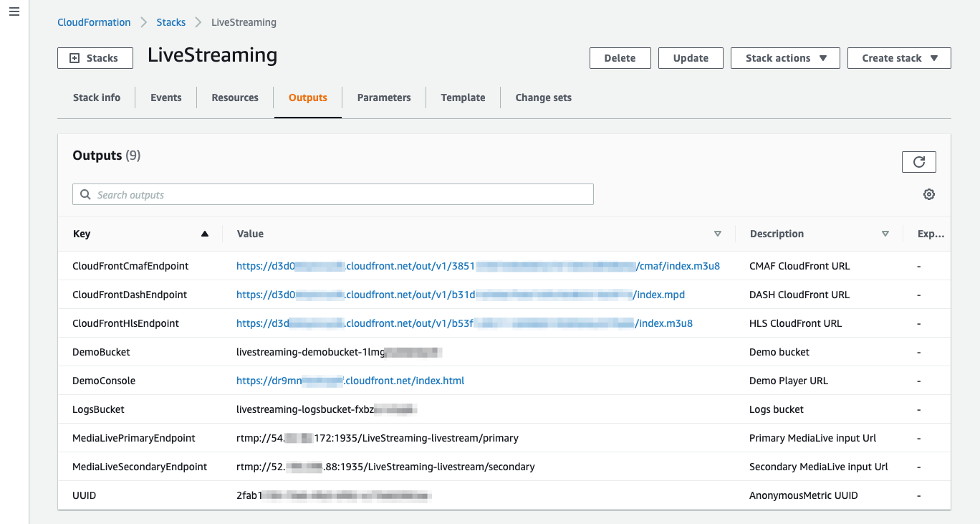Image resolution: width=980 pixels, height=524 pixels.
Task: Select the CloudFrontHlsEndpoint key cell
Action: coord(125,323)
